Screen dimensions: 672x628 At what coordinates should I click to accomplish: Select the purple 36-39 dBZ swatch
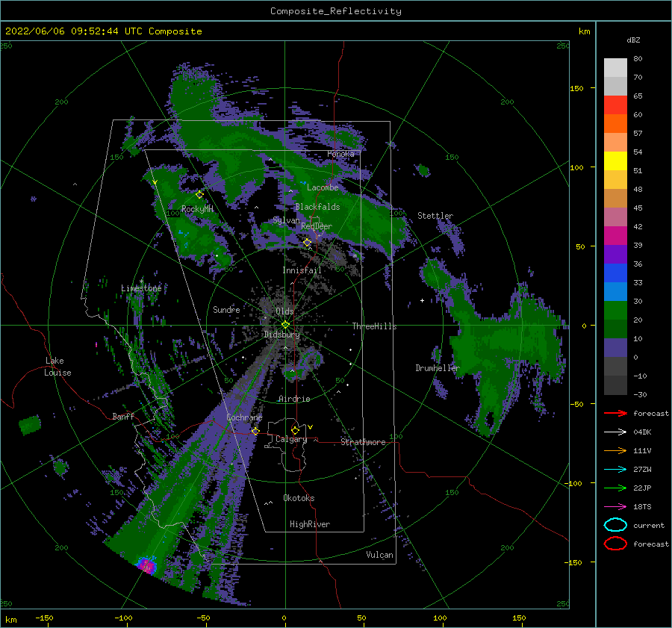615,255
